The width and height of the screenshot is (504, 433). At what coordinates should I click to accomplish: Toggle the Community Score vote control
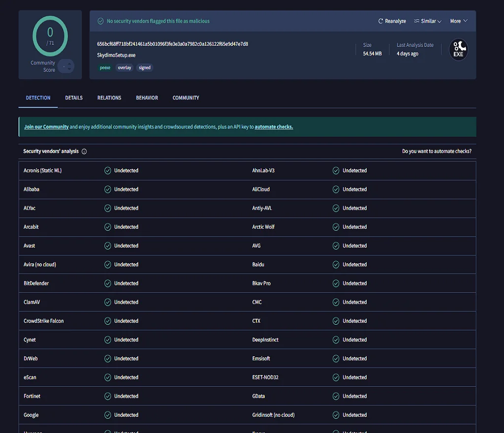tap(66, 66)
